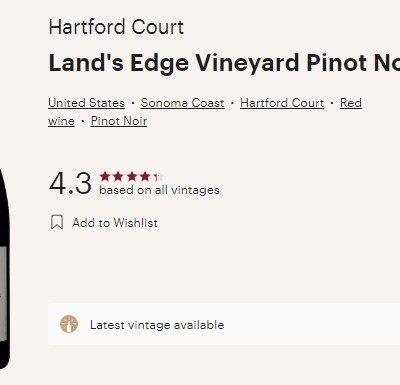Select the third red rating star
The width and height of the screenshot is (400, 385).
click(132, 176)
